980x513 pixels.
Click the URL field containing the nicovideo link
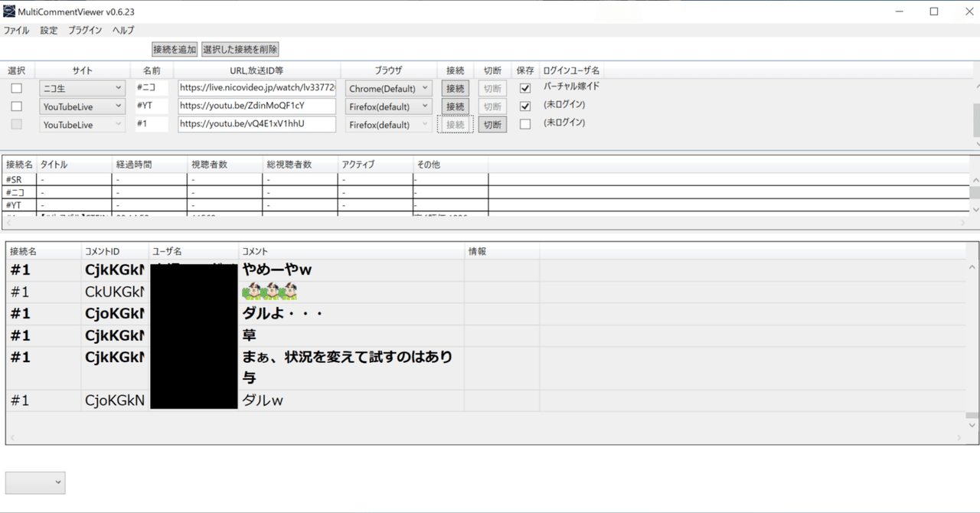click(x=256, y=87)
